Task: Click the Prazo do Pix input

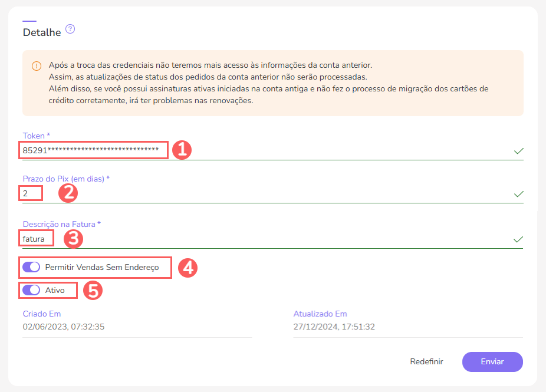Action: click(x=31, y=193)
